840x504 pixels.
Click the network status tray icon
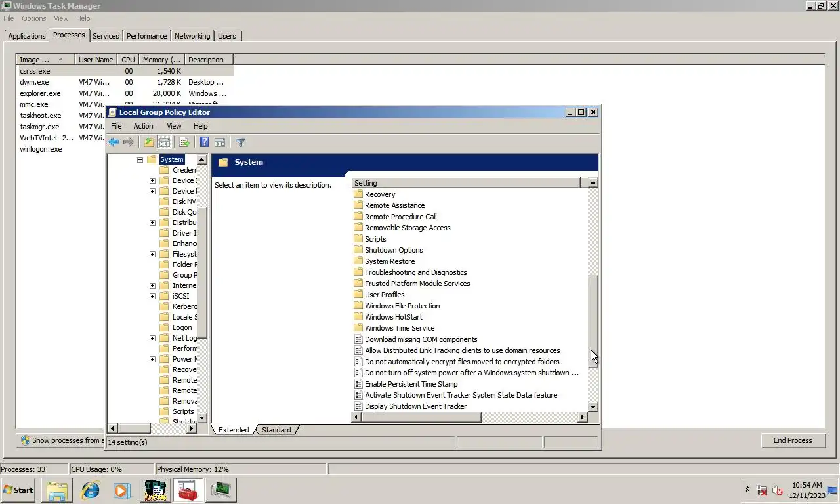click(762, 490)
